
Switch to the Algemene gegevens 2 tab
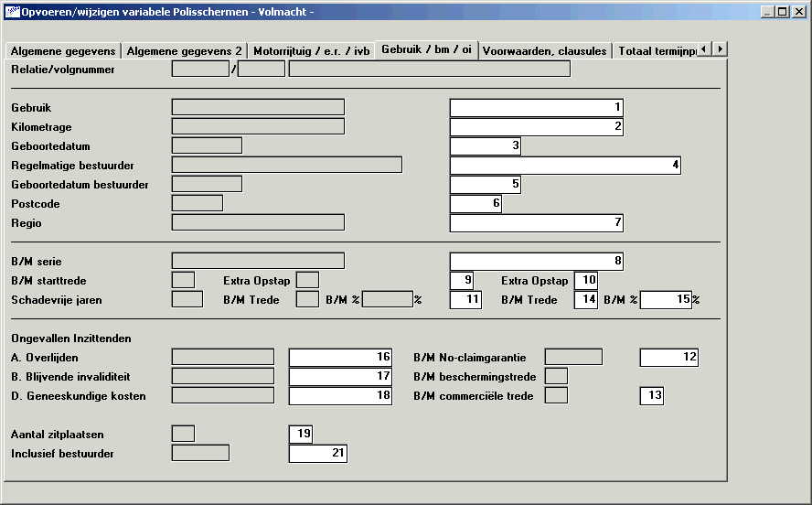coord(184,51)
